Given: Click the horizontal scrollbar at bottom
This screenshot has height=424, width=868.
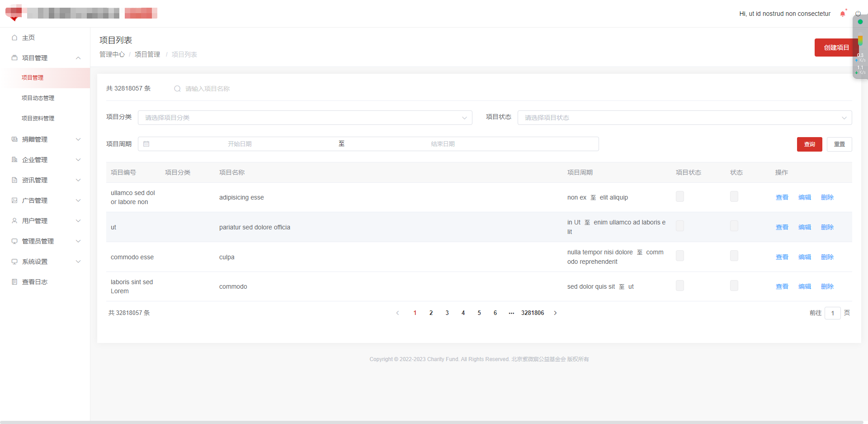Looking at the screenshot, I should pyautogui.click(x=432, y=422).
